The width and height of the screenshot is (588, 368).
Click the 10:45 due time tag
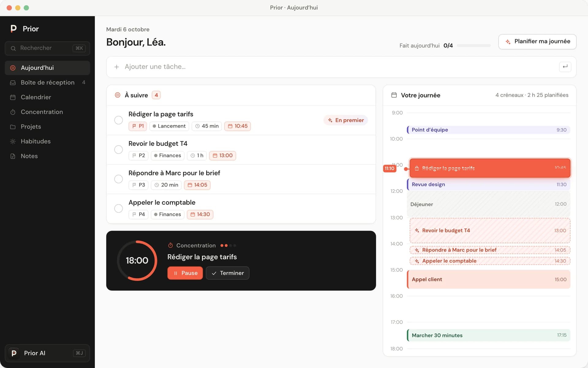[x=237, y=126]
